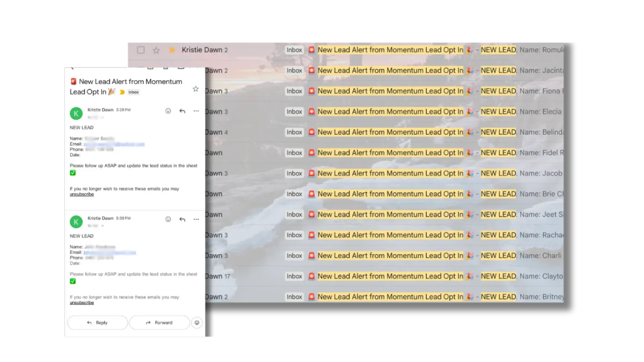The image size is (644, 362).
Task: Click the green K avatar on 3:28 PM message
Action: click(x=76, y=113)
